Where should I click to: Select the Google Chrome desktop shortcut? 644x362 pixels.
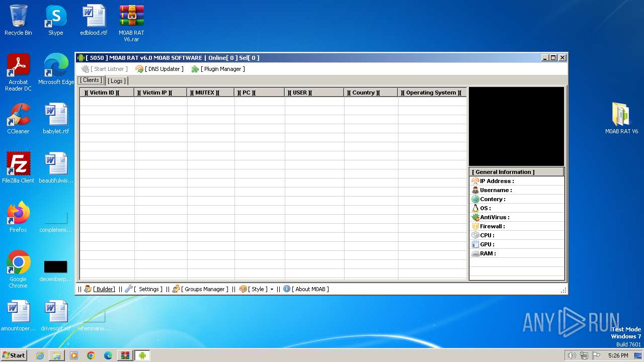(x=18, y=269)
